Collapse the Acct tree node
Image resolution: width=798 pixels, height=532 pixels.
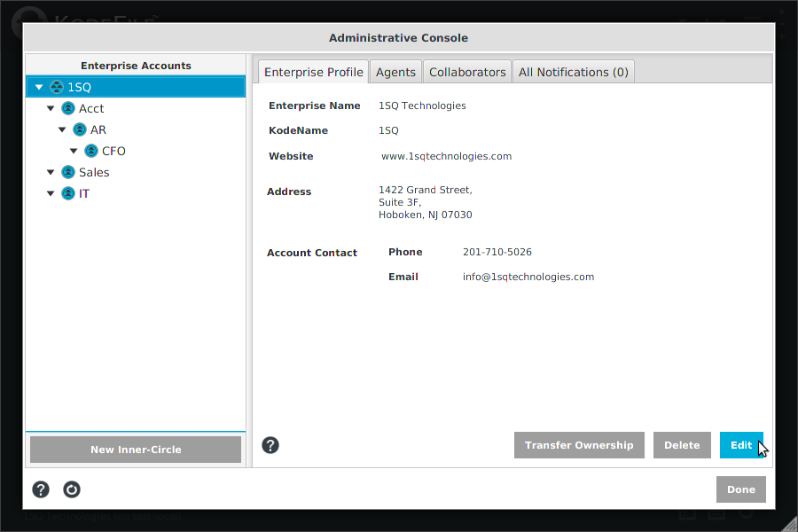pyautogui.click(x=51, y=108)
